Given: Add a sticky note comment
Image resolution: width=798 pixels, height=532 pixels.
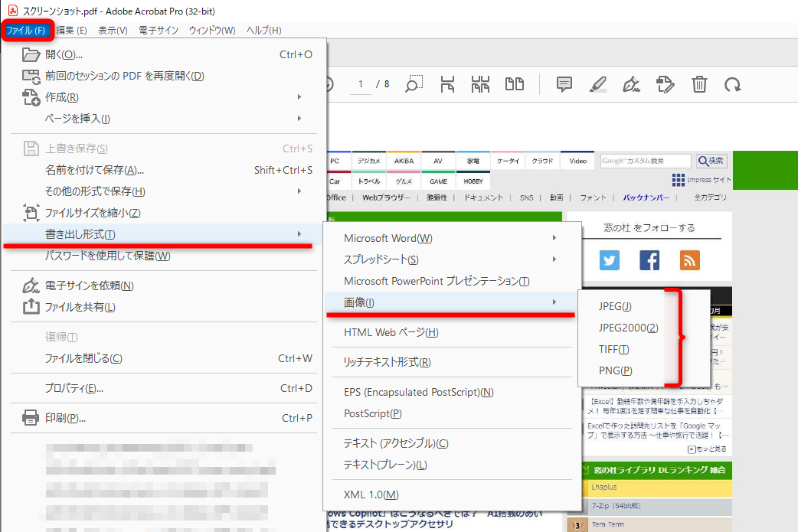Looking at the screenshot, I should point(564,84).
